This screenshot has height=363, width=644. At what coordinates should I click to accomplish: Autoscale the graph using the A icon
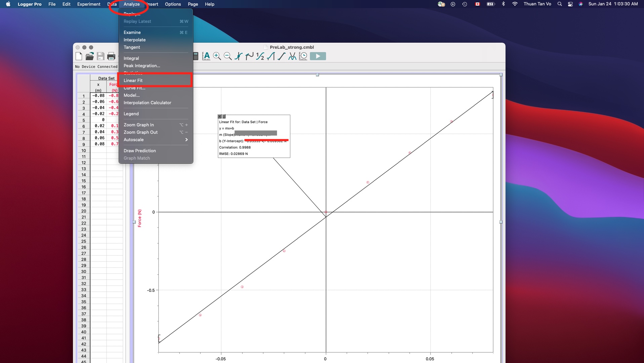point(206,56)
